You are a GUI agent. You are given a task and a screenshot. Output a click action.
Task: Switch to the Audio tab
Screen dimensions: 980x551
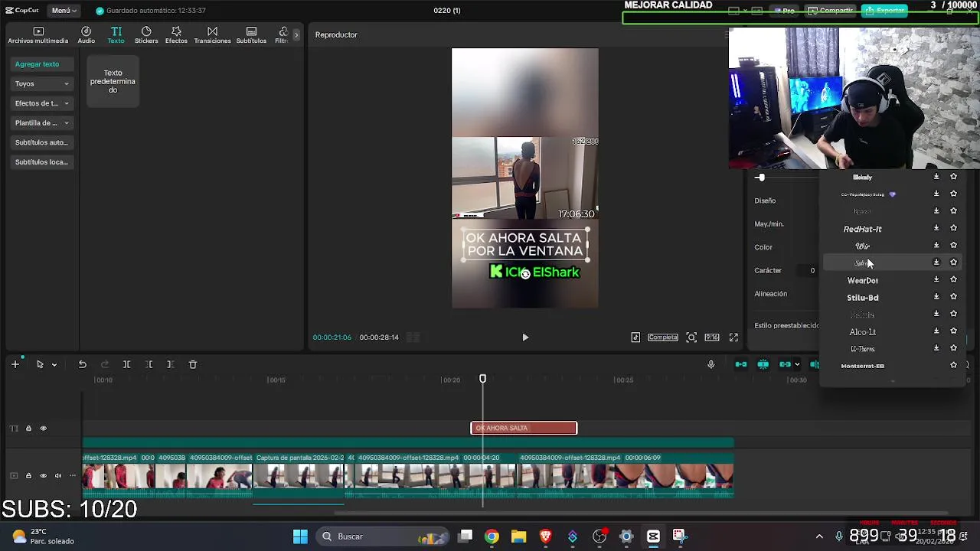[86, 35]
